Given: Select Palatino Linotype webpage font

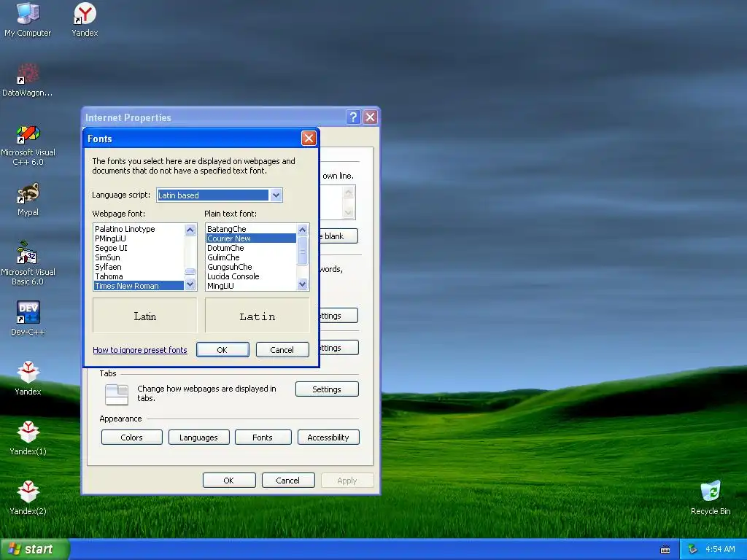Looking at the screenshot, I should coord(139,229).
